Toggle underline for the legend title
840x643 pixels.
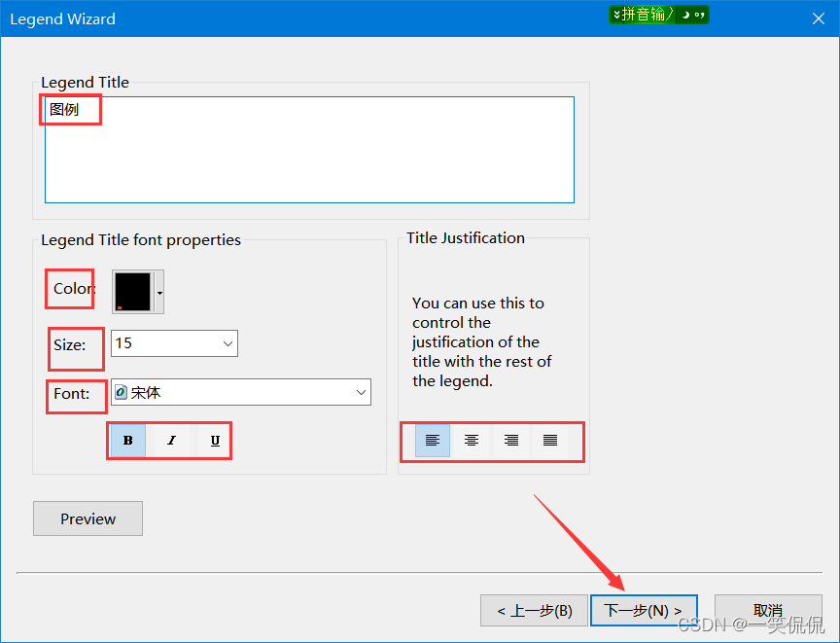tap(215, 441)
